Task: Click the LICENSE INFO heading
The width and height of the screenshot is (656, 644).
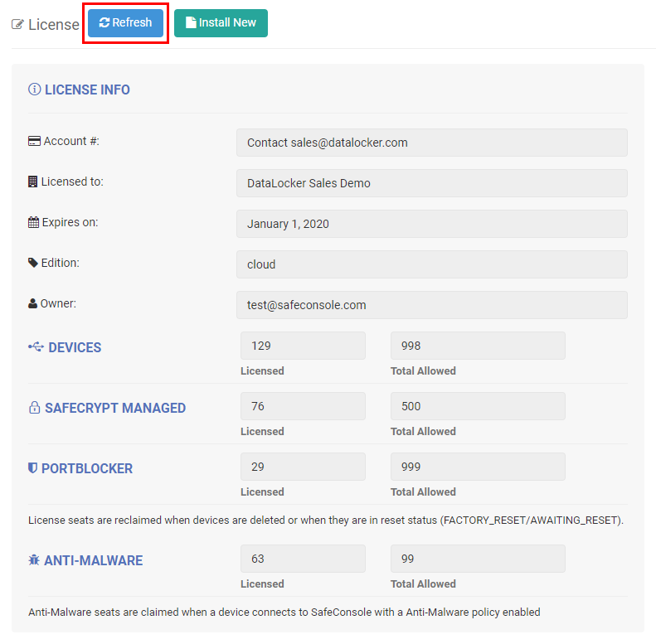Action: [87, 90]
